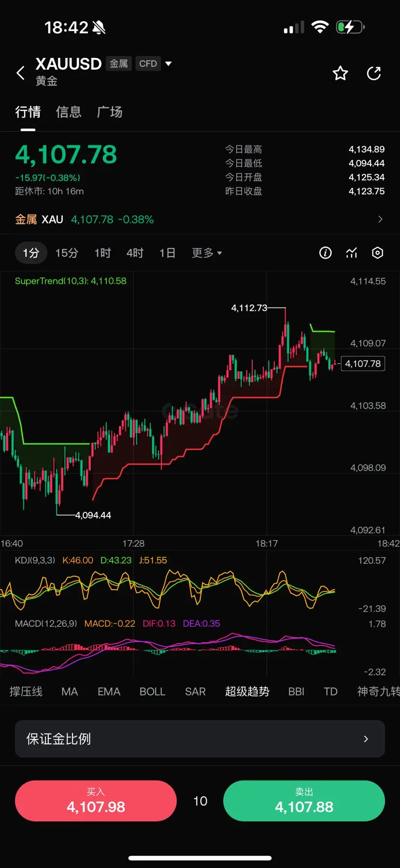400x868 pixels.
Task: Select the BOLL indicator
Action: pos(152,691)
